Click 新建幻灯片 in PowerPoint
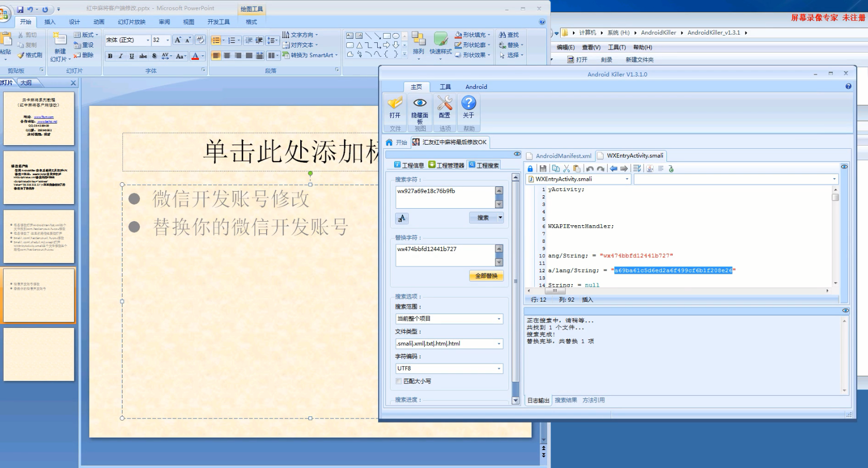Image resolution: width=868 pixels, height=468 pixels. click(60, 48)
